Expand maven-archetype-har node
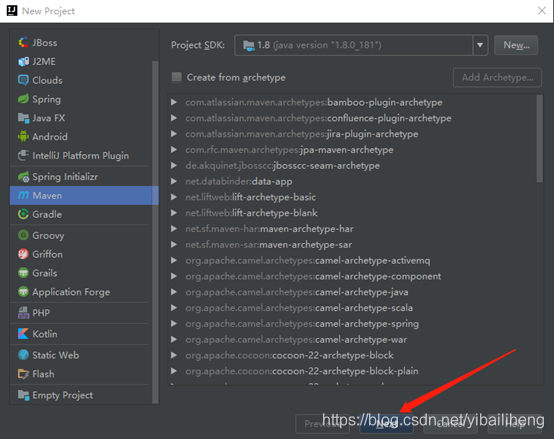This screenshot has width=554, height=439. [174, 229]
